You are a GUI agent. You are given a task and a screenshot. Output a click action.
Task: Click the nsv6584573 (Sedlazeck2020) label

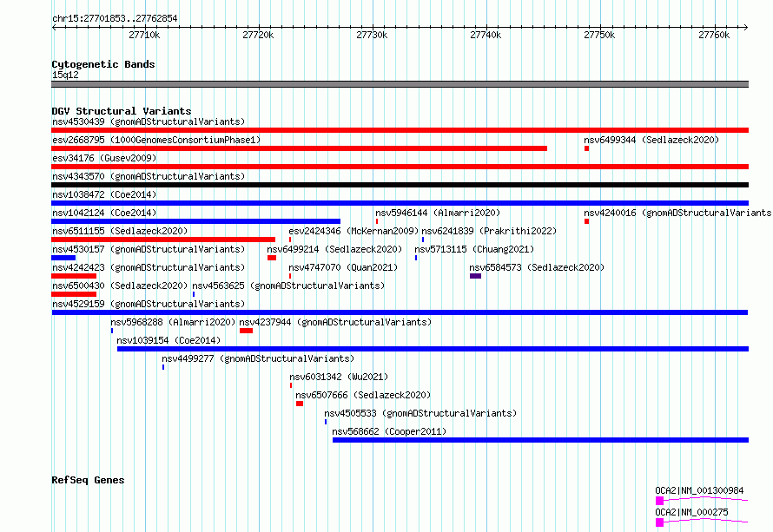click(x=537, y=267)
